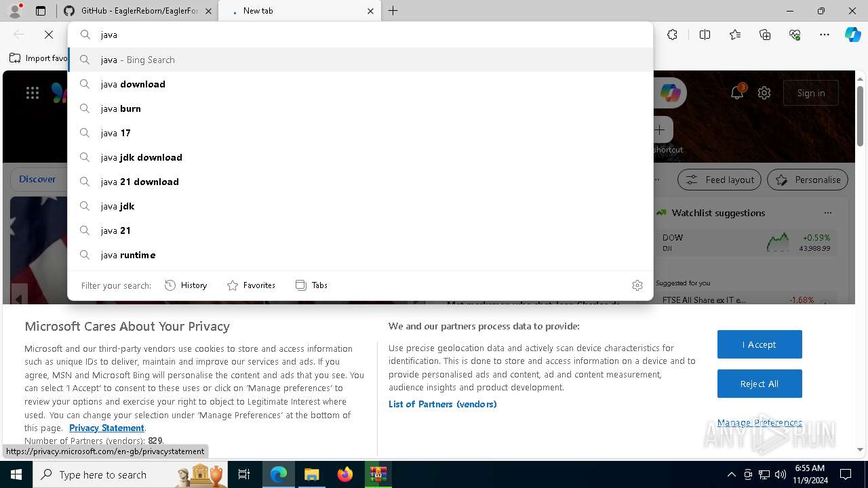Viewport: 868px width, 488px height.
Task: Select the 'java runtime' suggestion
Action: tap(360, 255)
